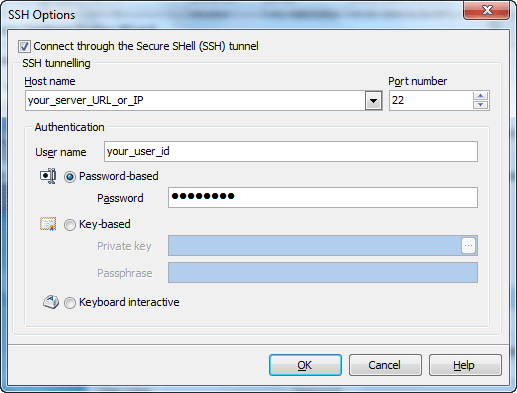The width and height of the screenshot is (517, 393).
Task: Focus the Host name text field
Action: pyautogui.click(x=195, y=100)
